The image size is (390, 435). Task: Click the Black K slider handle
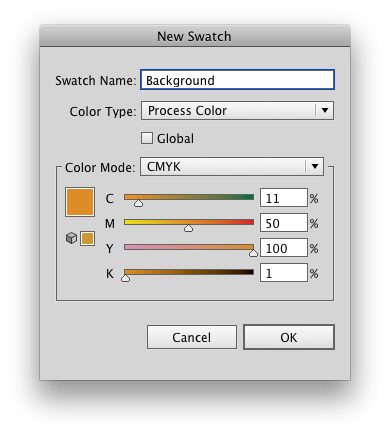point(125,278)
